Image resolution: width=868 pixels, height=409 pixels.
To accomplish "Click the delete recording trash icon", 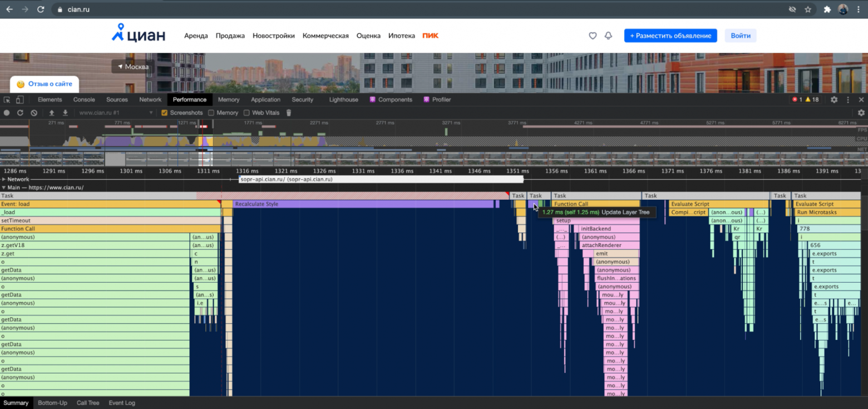I will click(289, 112).
